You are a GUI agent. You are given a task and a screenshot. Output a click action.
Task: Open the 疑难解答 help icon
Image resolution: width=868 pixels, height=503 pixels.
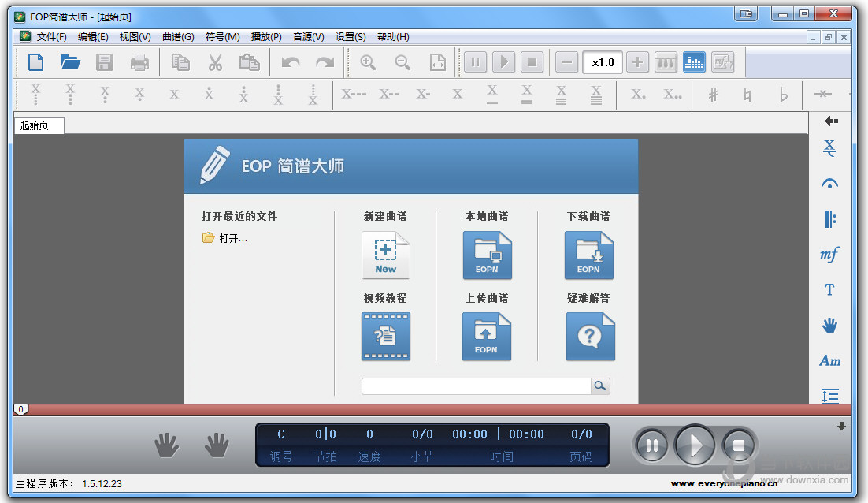[x=590, y=337]
